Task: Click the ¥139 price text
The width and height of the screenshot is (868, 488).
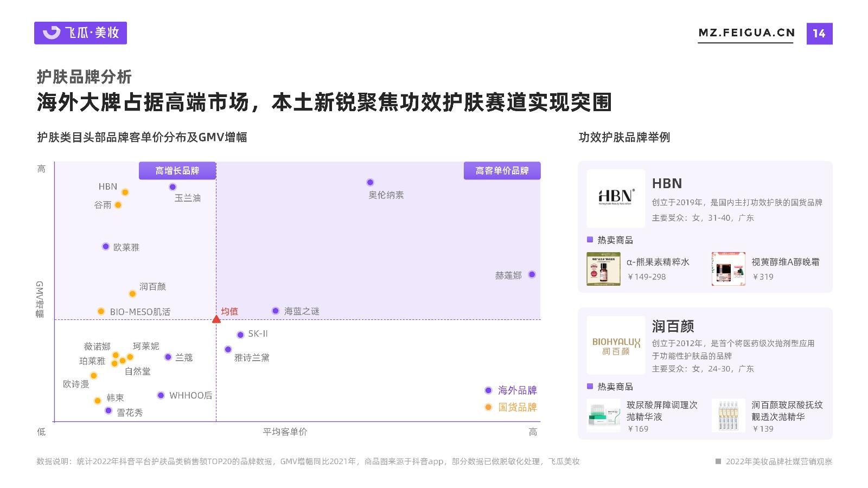Action: (762, 429)
